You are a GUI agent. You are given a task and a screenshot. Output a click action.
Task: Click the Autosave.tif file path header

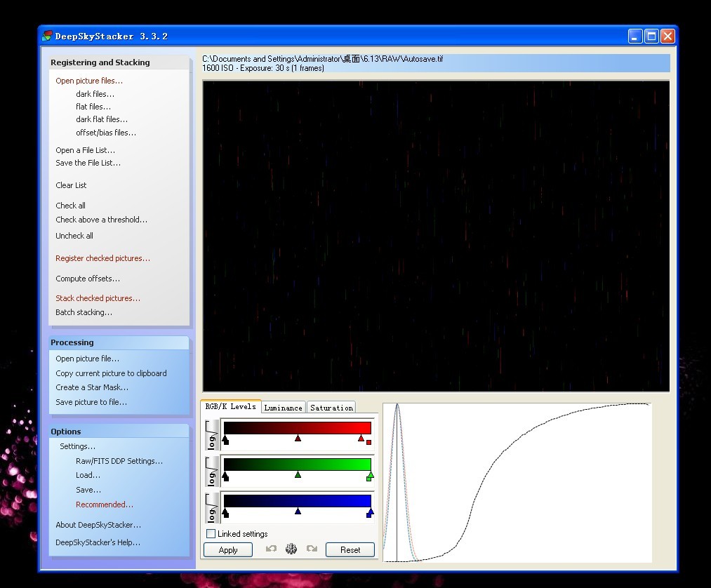click(x=322, y=59)
